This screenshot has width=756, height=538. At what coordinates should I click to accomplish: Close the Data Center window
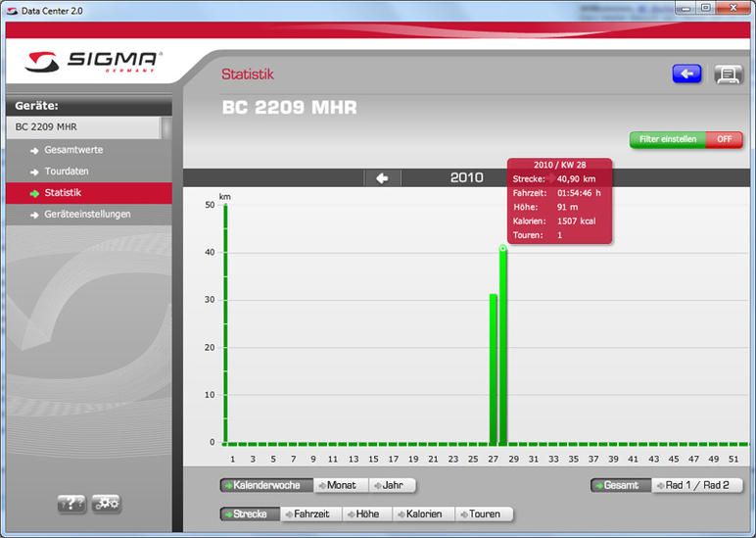[x=732, y=8]
